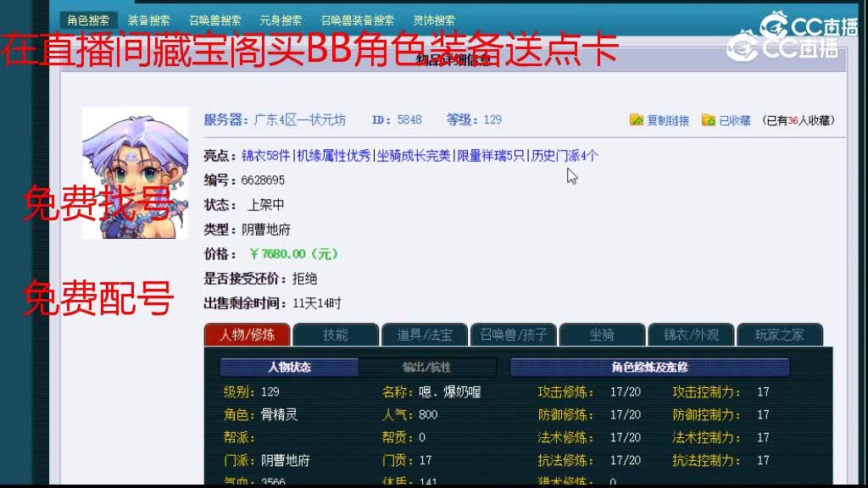Expand the 锦衣/外观 appearance tab
Image resolution: width=868 pixels, height=488 pixels.
point(692,335)
